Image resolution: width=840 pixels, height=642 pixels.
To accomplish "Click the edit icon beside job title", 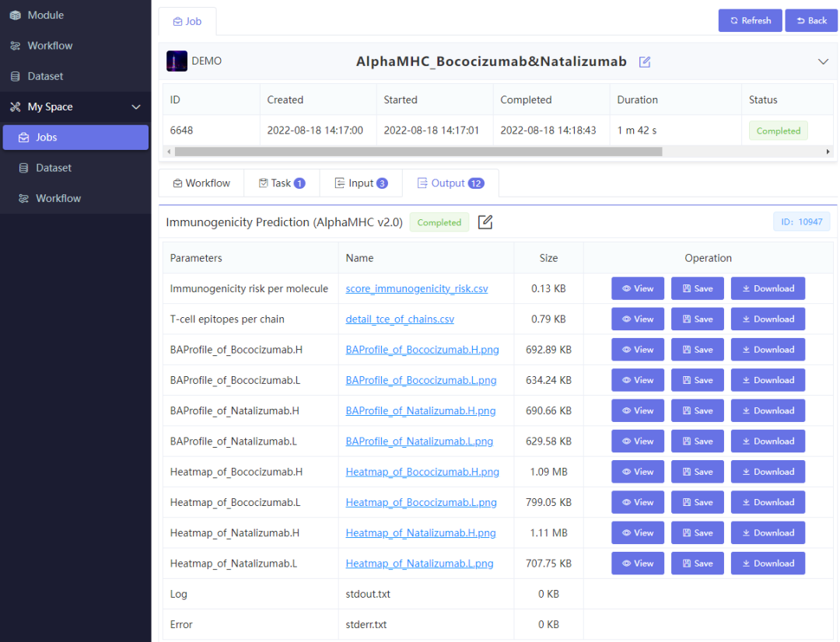I will click(x=644, y=61).
